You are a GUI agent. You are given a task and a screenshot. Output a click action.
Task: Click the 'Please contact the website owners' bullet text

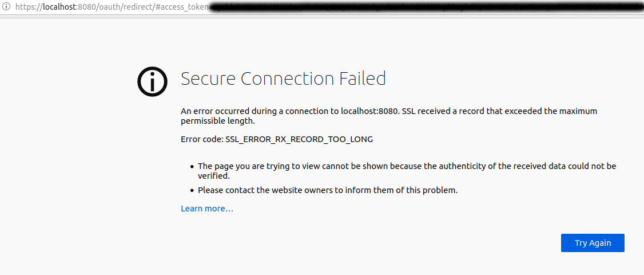[327, 190]
